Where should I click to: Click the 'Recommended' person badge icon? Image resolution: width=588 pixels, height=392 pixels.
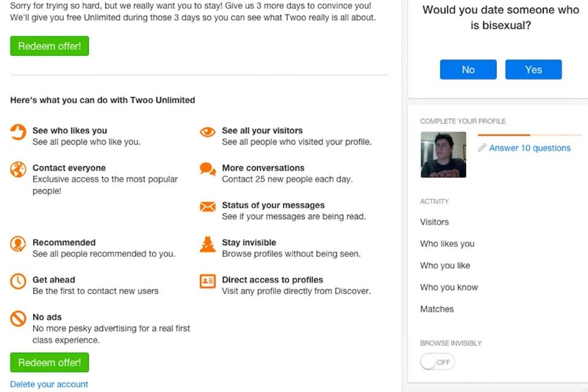[18, 244]
